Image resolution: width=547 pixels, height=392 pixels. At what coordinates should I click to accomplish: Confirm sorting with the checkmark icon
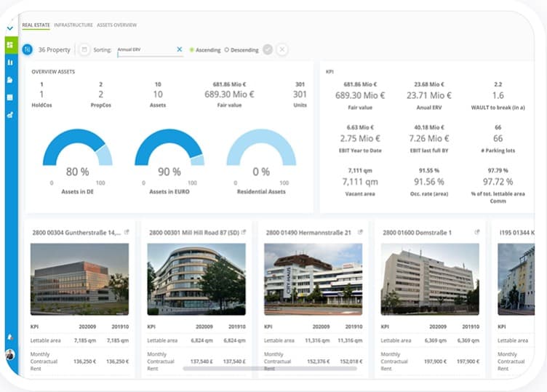pos(268,49)
